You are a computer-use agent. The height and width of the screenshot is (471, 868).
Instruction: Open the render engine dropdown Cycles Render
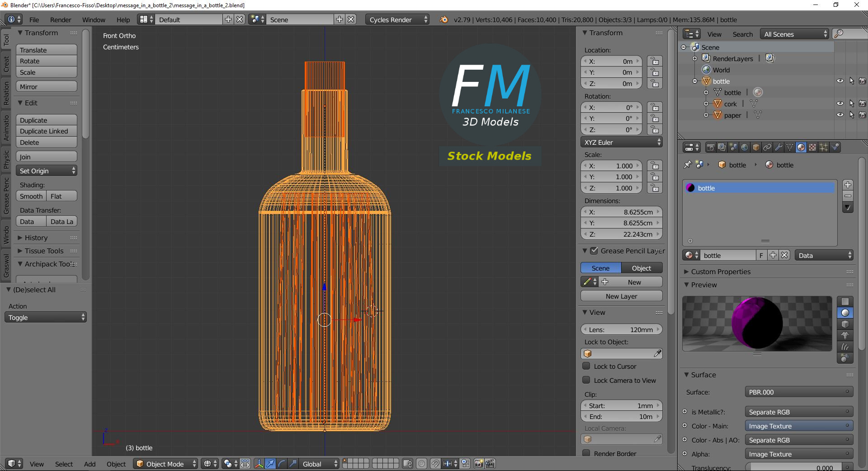click(x=397, y=19)
